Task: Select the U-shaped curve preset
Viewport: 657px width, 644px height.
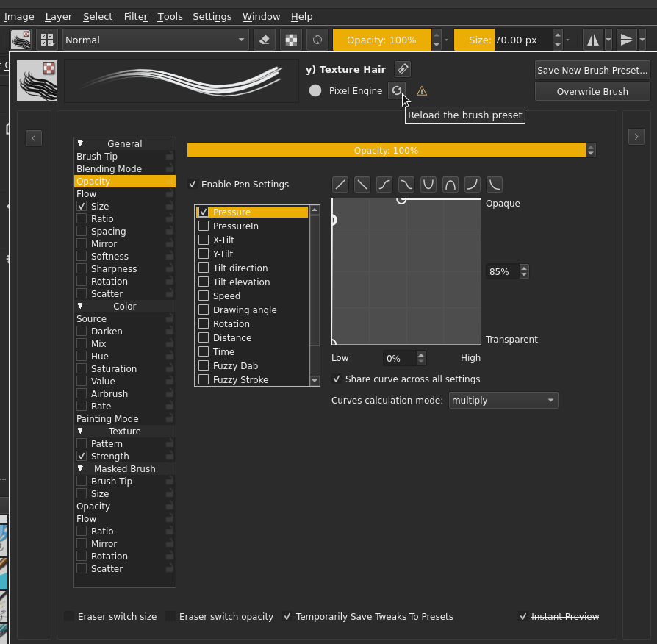Action: pyautogui.click(x=428, y=184)
